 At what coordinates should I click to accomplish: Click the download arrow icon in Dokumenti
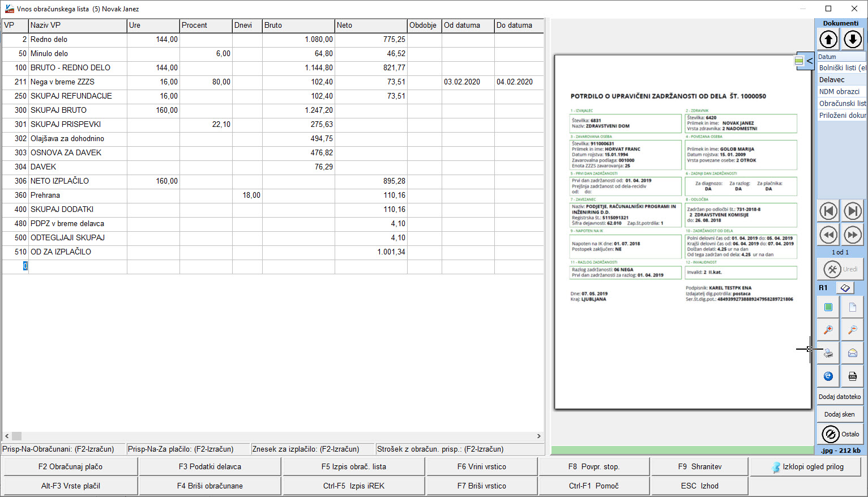[x=853, y=39]
